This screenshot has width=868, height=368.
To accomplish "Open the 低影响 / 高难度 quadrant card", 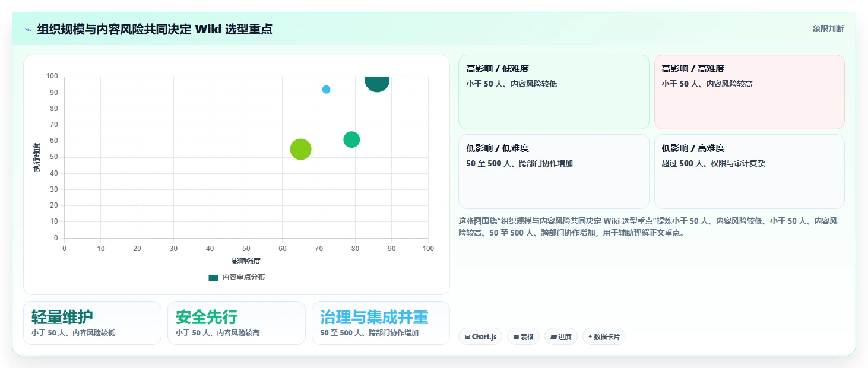I will 749,172.
